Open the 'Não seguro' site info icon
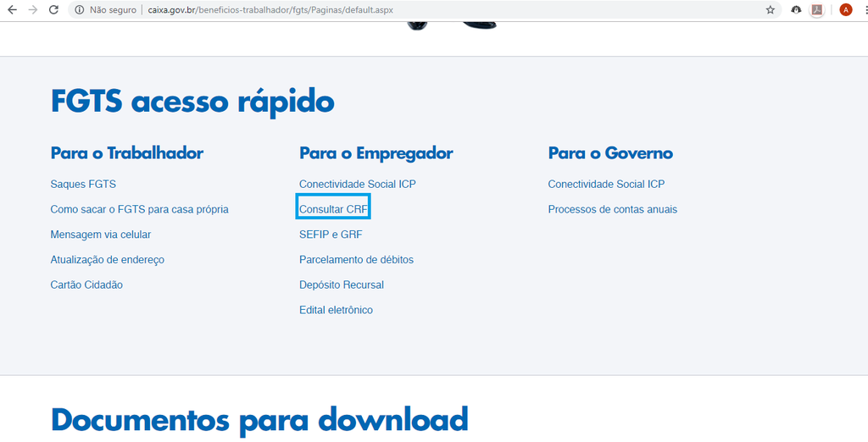 (80, 10)
